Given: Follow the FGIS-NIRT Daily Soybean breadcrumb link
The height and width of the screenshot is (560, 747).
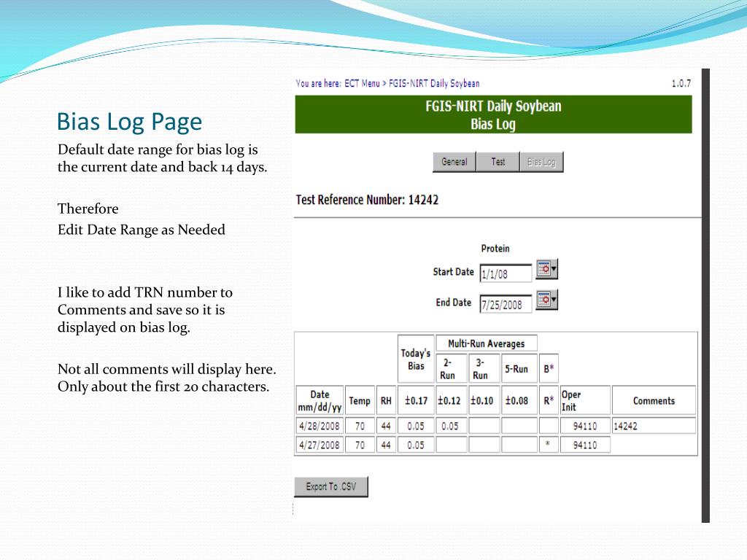Looking at the screenshot, I should click(434, 83).
